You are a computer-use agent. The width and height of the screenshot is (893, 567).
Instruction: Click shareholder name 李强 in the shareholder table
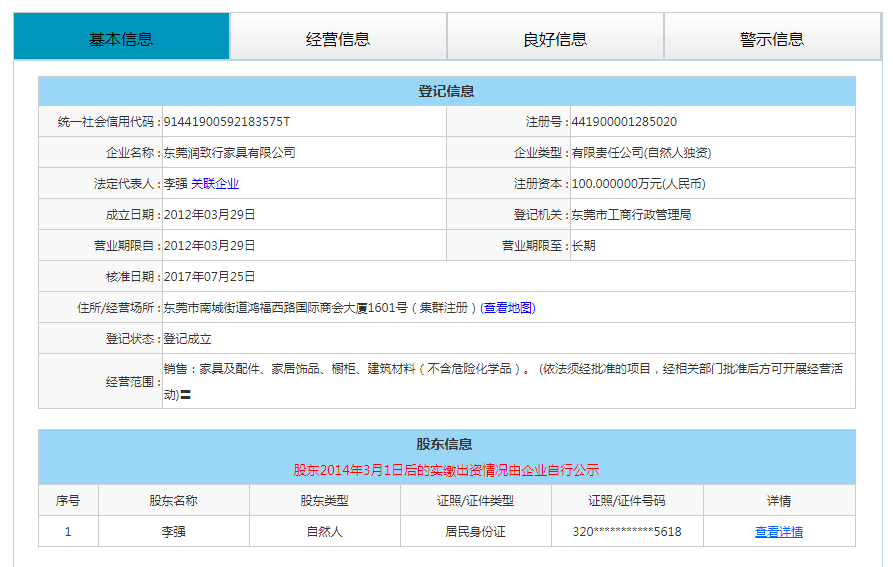(x=173, y=532)
